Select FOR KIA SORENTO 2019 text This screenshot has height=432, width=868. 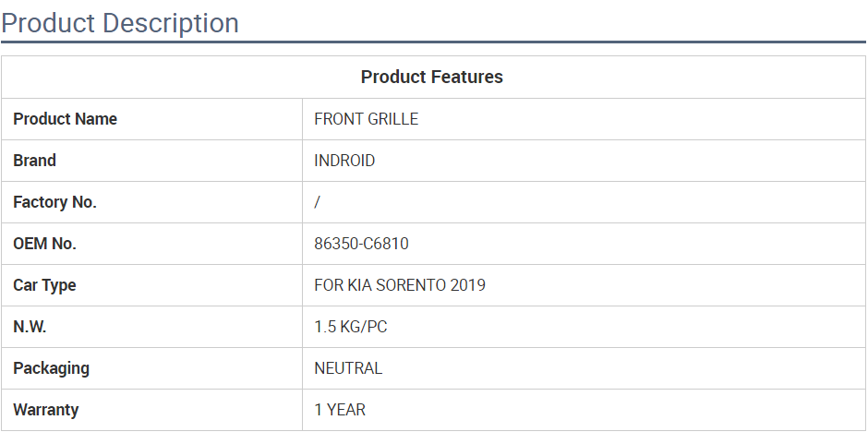(400, 285)
